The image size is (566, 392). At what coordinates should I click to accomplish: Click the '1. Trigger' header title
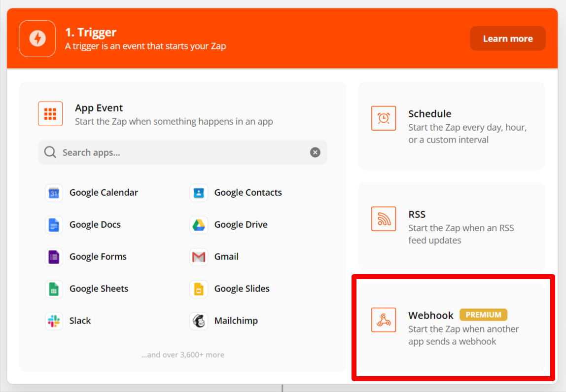tap(91, 32)
